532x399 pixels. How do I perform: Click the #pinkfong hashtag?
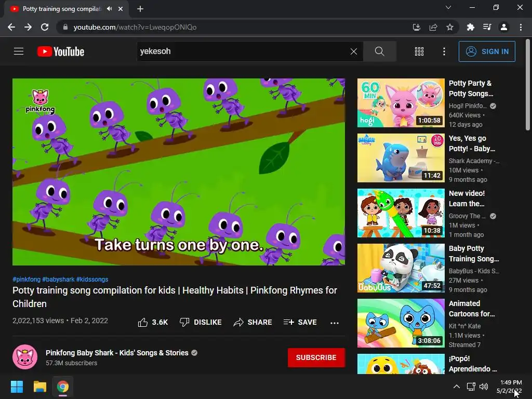tap(26, 279)
